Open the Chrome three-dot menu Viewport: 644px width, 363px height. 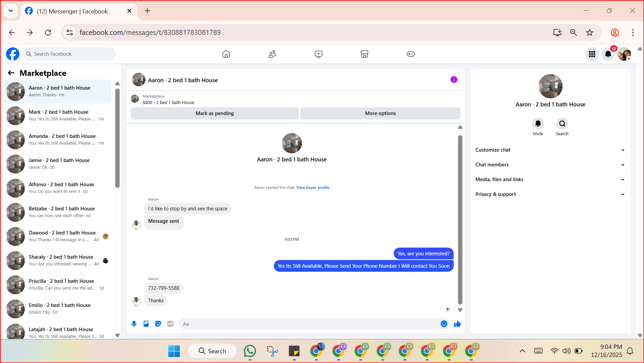[633, 33]
